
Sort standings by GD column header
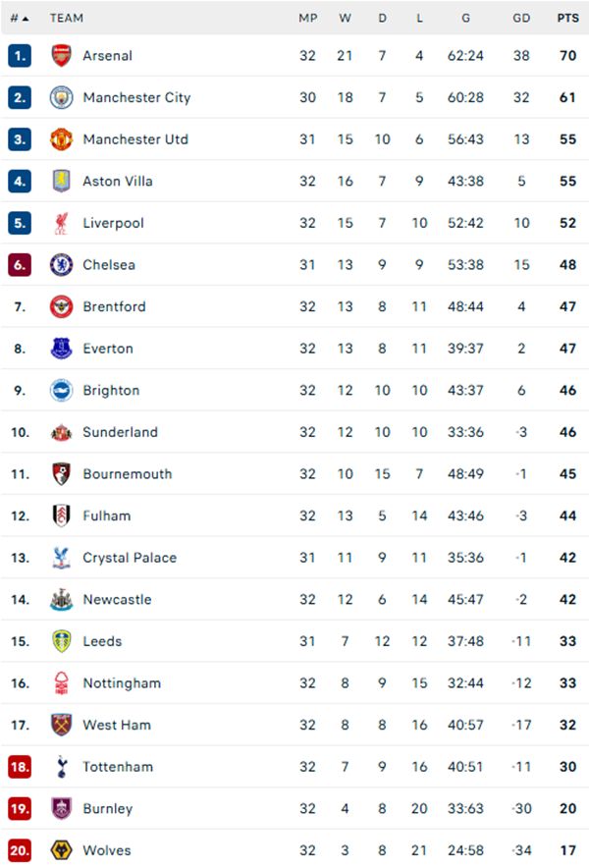coord(520,18)
